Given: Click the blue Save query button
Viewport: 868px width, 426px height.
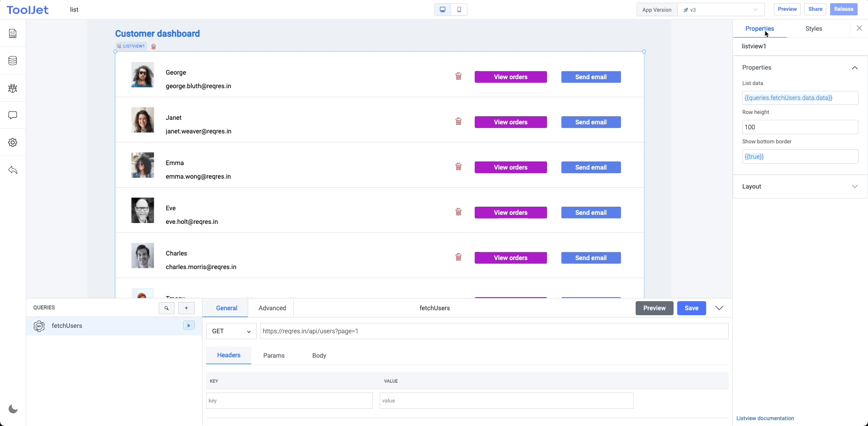Looking at the screenshot, I should tap(691, 308).
